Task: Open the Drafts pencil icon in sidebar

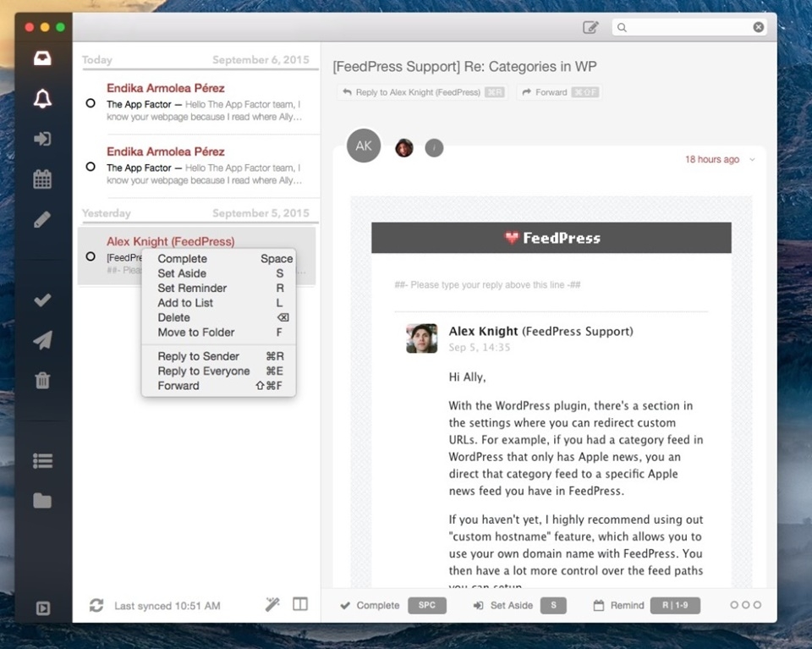Action: tap(42, 219)
